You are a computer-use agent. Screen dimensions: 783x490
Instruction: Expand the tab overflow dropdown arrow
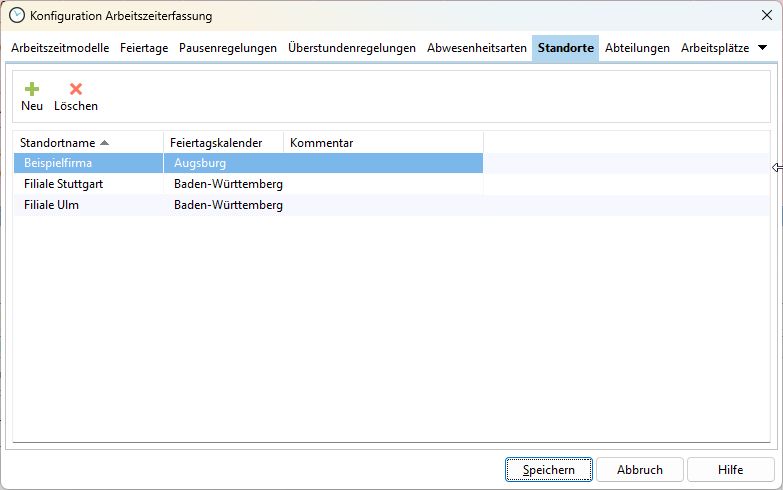pos(762,48)
